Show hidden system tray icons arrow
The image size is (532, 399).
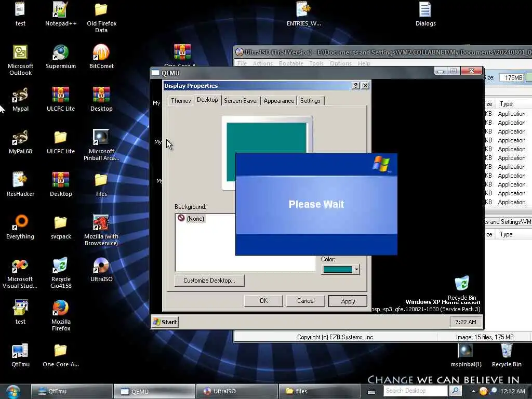[473, 391]
